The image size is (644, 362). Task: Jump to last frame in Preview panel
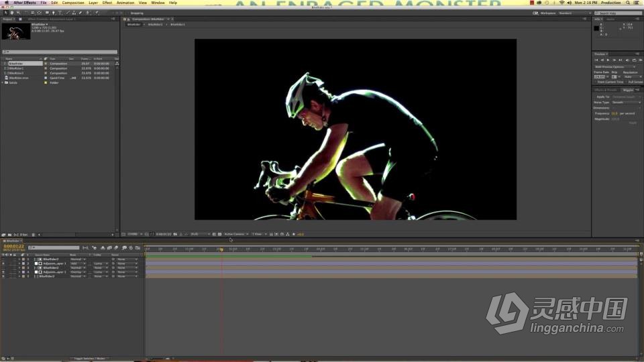pyautogui.click(x=620, y=60)
